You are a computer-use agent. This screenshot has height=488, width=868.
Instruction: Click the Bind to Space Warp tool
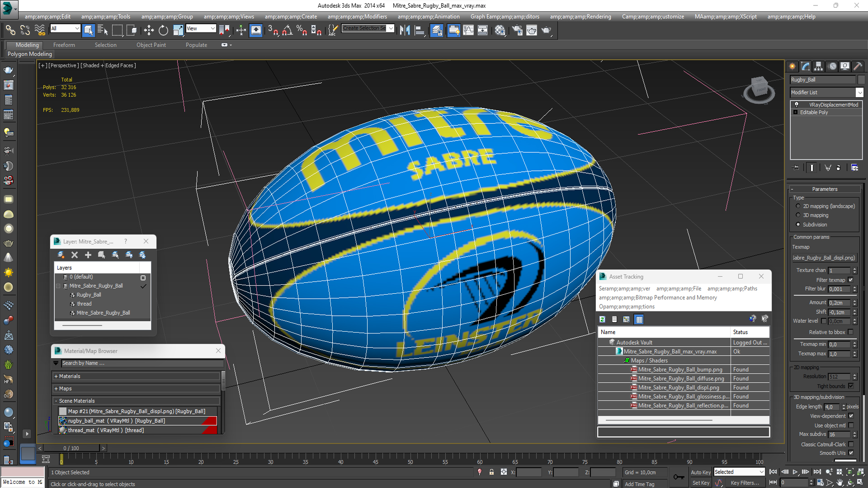coord(40,30)
